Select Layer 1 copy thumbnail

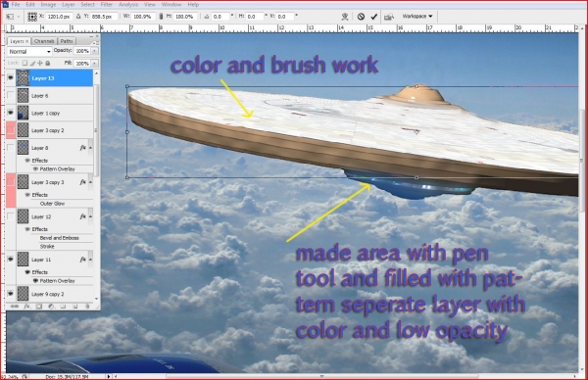23,113
